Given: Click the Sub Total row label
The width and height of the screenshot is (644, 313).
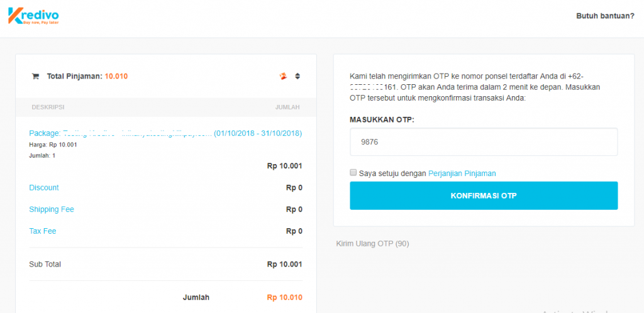Looking at the screenshot, I should (45, 265).
